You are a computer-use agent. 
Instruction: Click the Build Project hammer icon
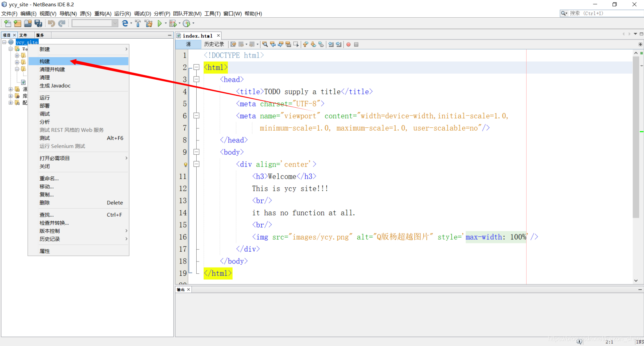[138, 24]
